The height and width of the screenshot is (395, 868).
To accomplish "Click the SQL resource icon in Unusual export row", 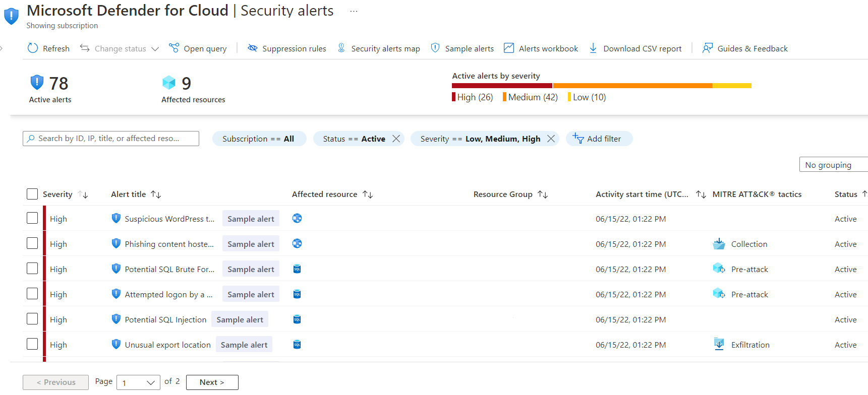I will pyautogui.click(x=297, y=345).
